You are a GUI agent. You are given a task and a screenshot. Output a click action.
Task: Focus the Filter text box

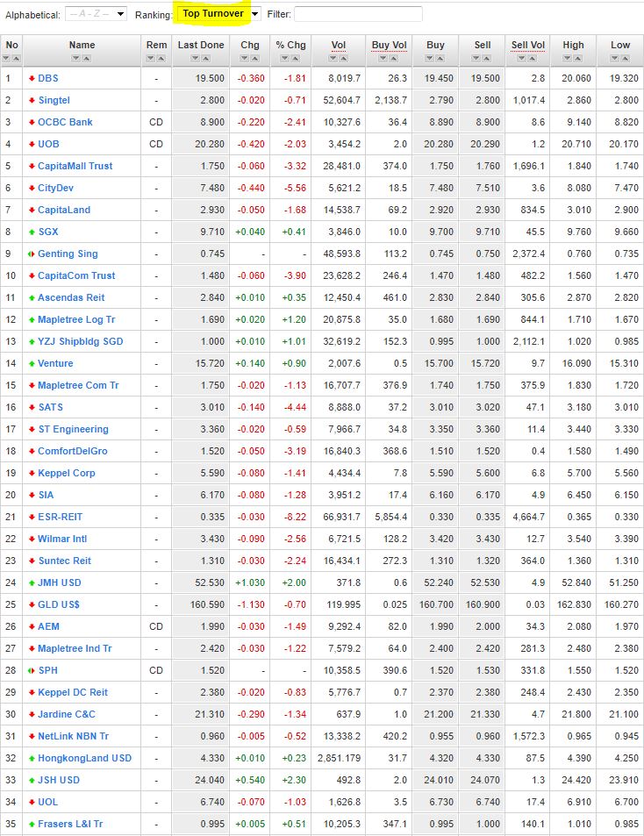coord(358,14)
